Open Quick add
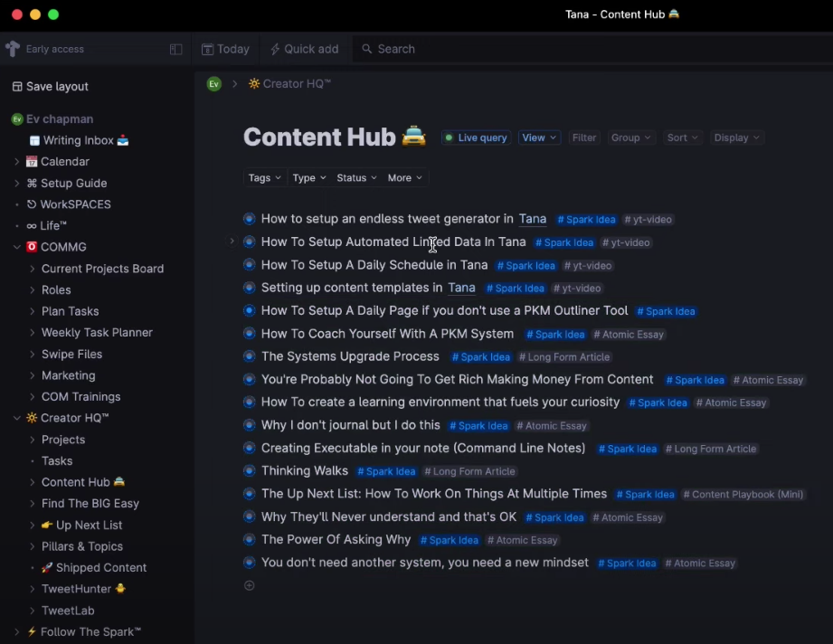 [x=305, y=49]
